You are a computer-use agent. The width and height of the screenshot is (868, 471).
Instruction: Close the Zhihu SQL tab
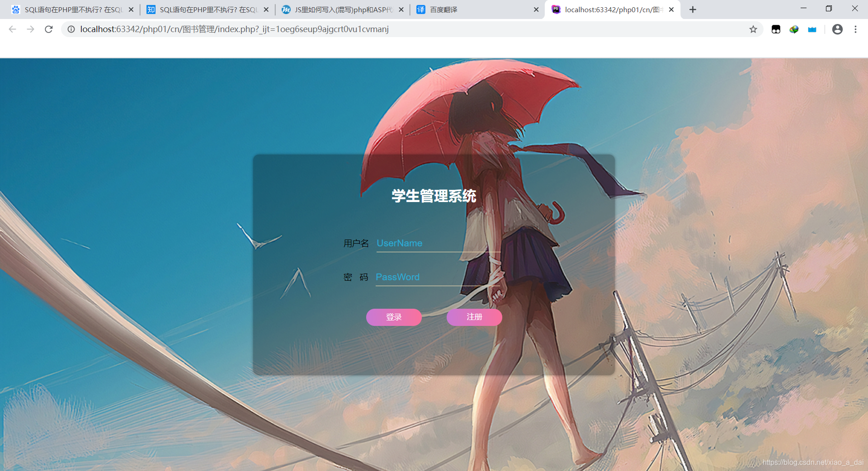tap(266, 9)
